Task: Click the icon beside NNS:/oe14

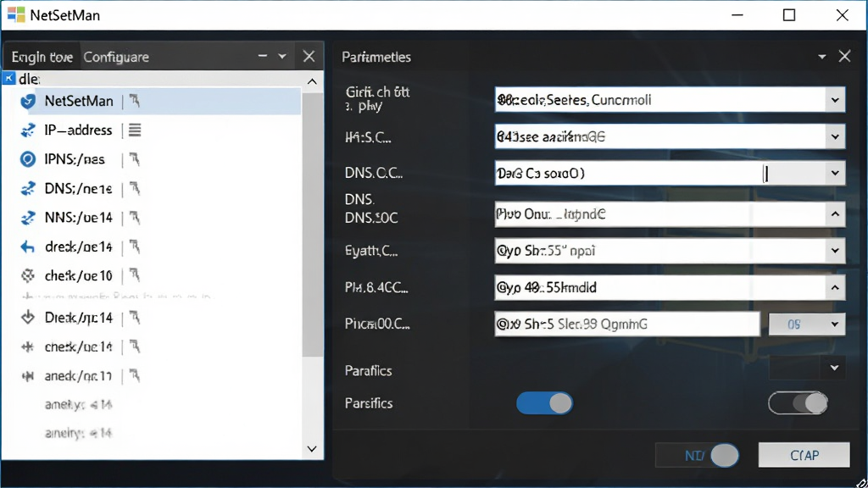Action: coord(28,218)
